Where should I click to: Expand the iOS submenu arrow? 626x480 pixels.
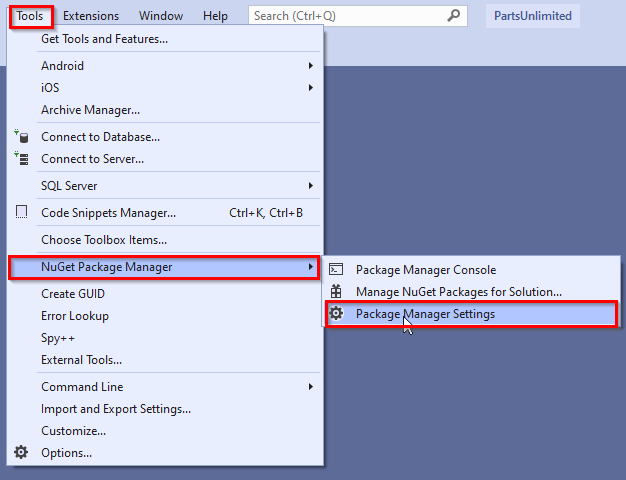[311, 87]
